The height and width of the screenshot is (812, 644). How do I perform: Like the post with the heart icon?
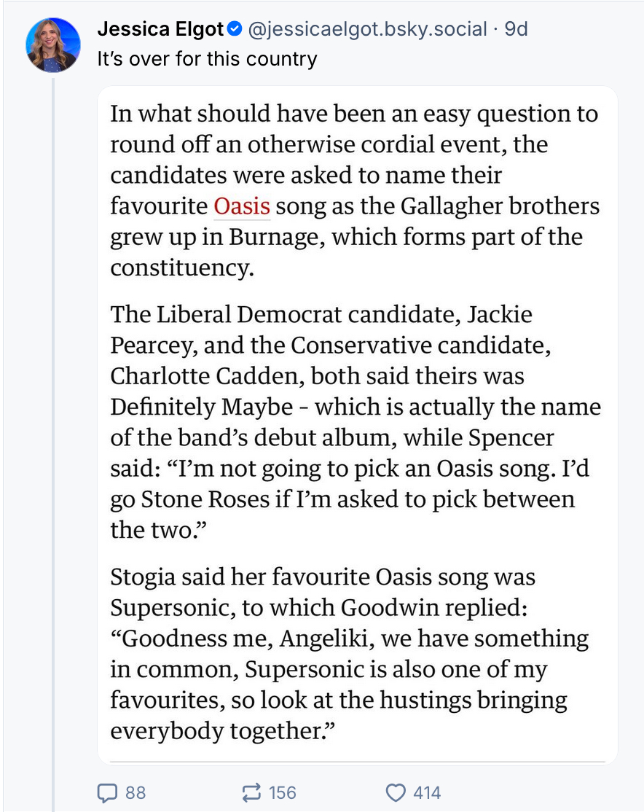(x=396, y=792)
